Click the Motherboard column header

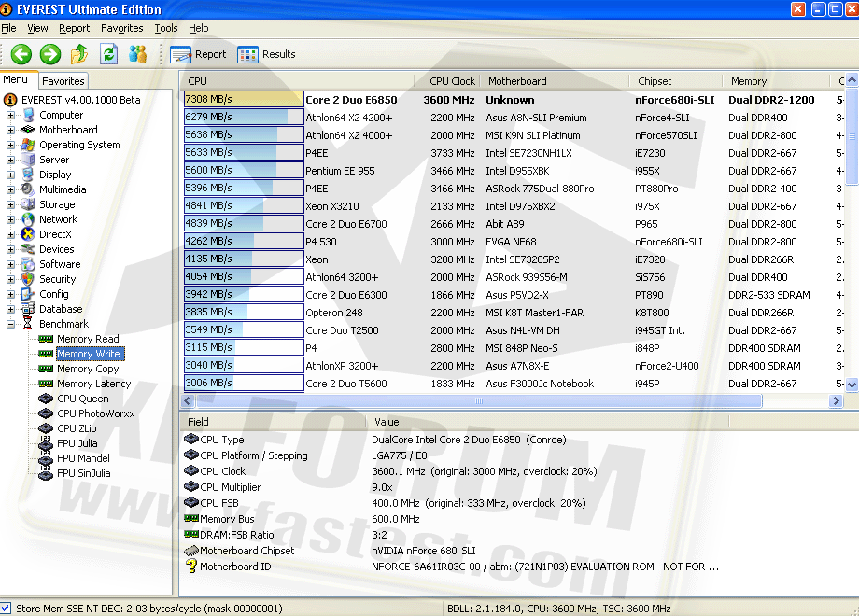pyautogui.click(x=555, y=81)
